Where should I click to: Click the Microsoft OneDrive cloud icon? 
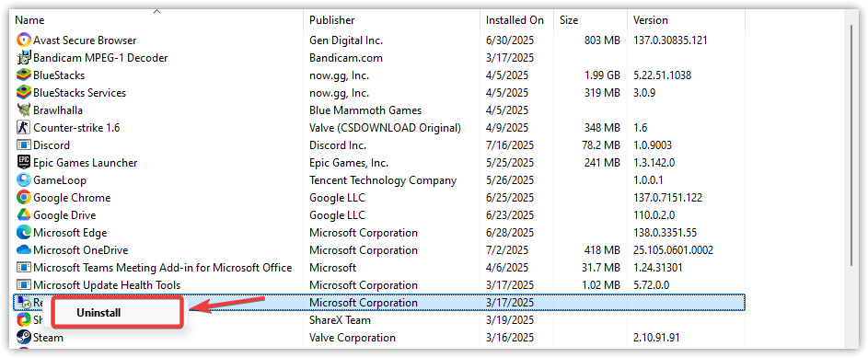[x=24, y=250]
